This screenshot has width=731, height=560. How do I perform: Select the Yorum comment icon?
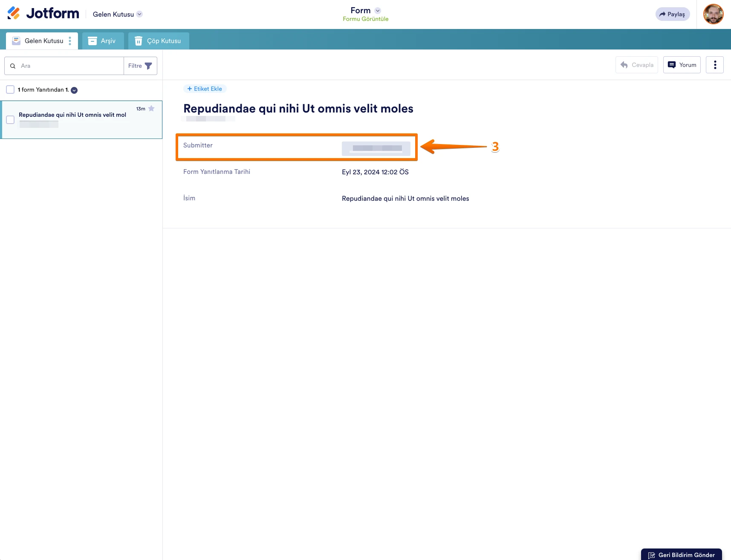672,65
